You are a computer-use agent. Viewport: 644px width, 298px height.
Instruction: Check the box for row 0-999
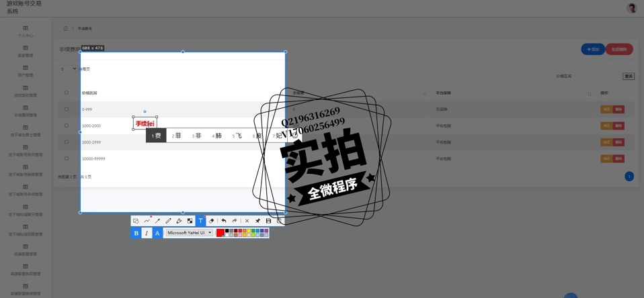pyautogui.click(x=67, y=109)
